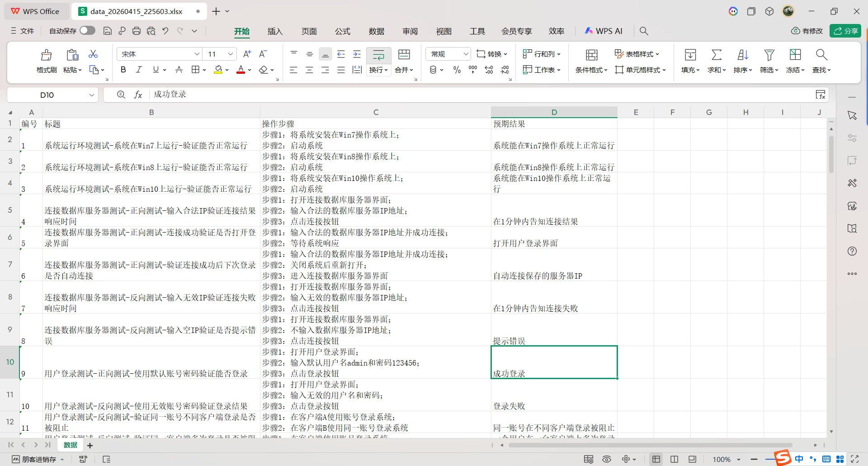This screenshot has width=868, height=466.
Task: Apply Bold formatting
Action: point(123,70)
